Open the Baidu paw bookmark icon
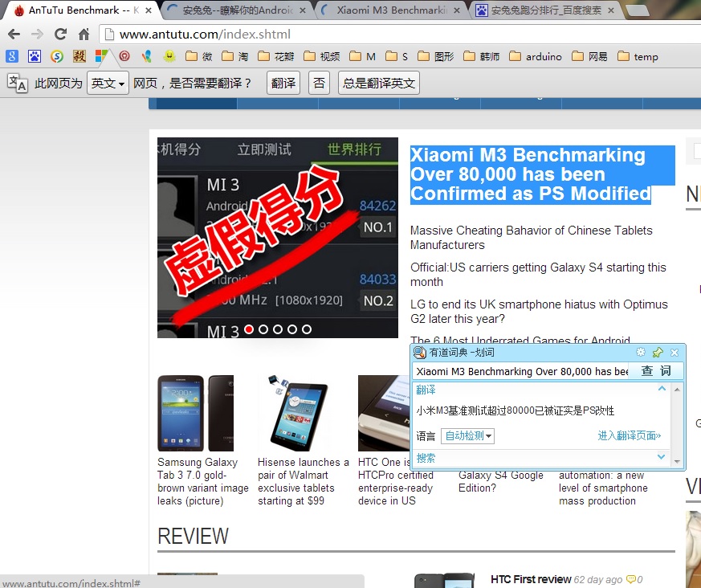 click(x=35, y=56)
